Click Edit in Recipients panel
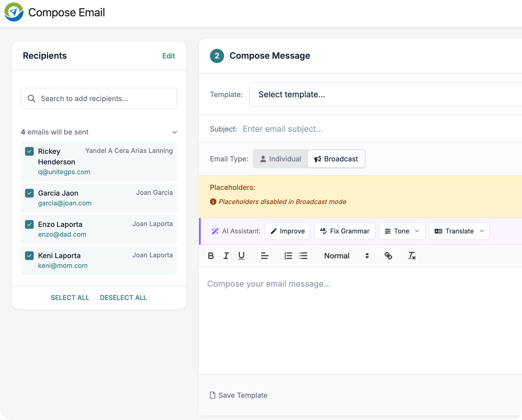 coord(169,56)
